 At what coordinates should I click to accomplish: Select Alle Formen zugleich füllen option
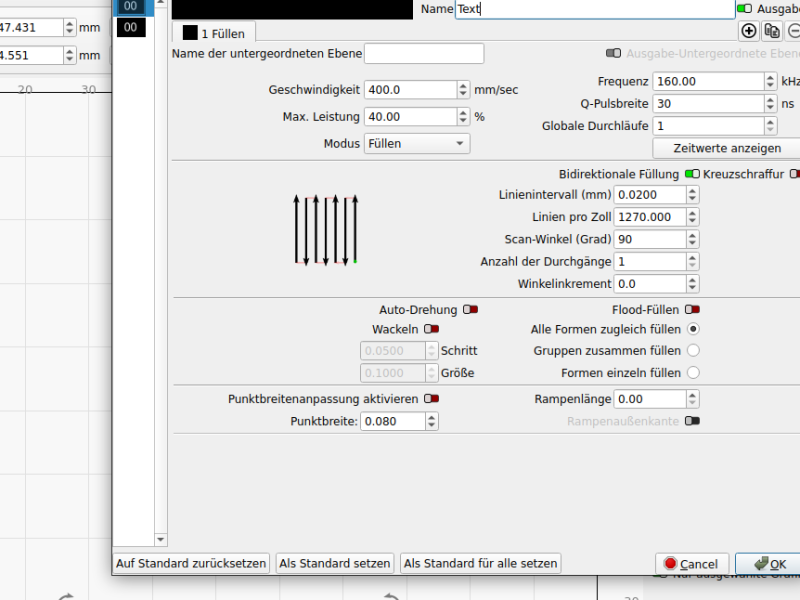click(x=693, y=329)
